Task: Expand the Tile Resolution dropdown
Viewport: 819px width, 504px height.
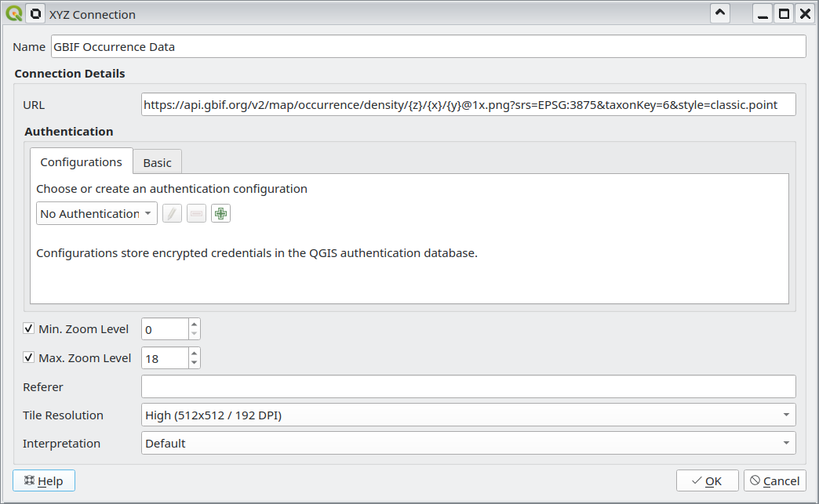Action: click(x=468, y=415)
